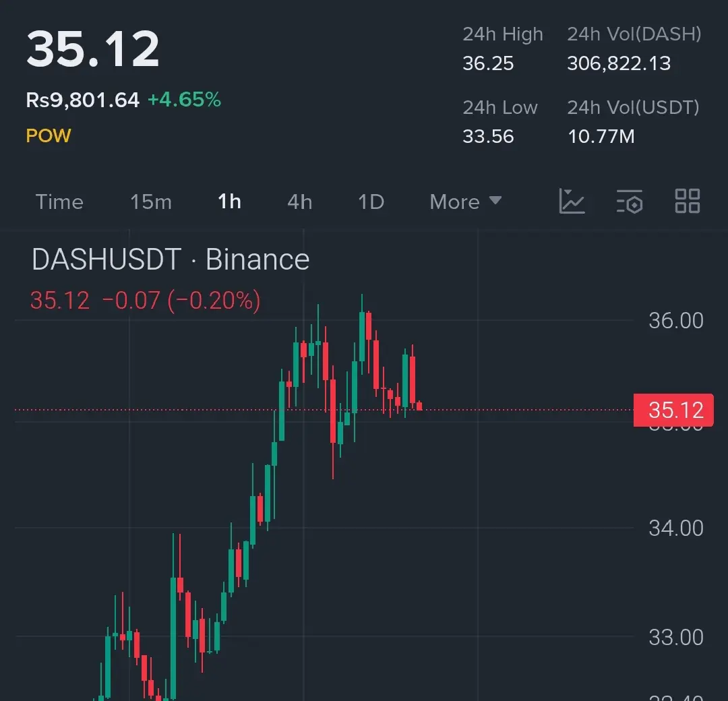Tap the 33.00 price axis label
This screenshot has height=701, width=728.
(676, 638)
